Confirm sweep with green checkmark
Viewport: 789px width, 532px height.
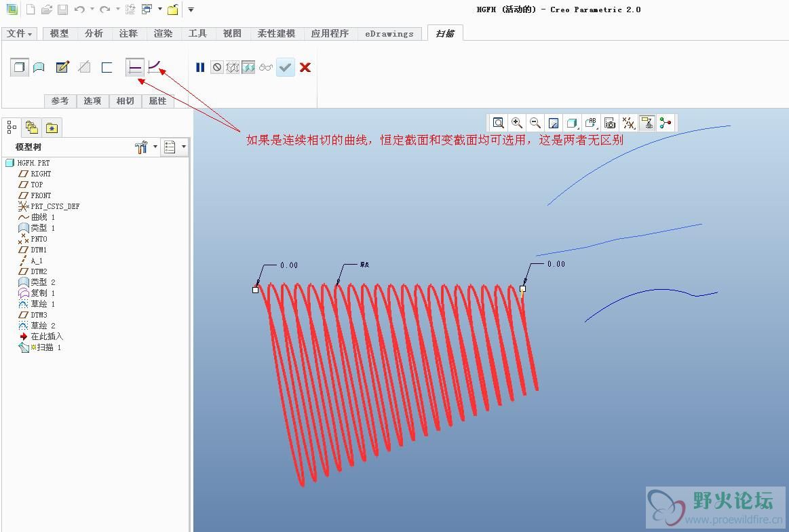click(x=286, y=67)
